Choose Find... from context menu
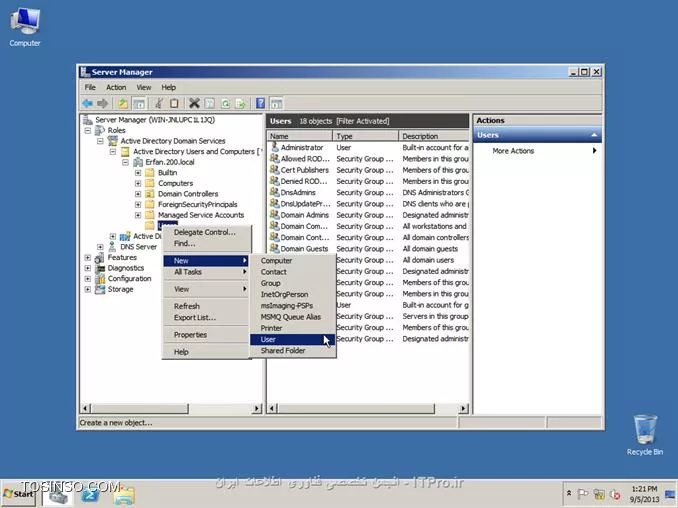Screen dimensions: 678x508 (x=185, y=243)
